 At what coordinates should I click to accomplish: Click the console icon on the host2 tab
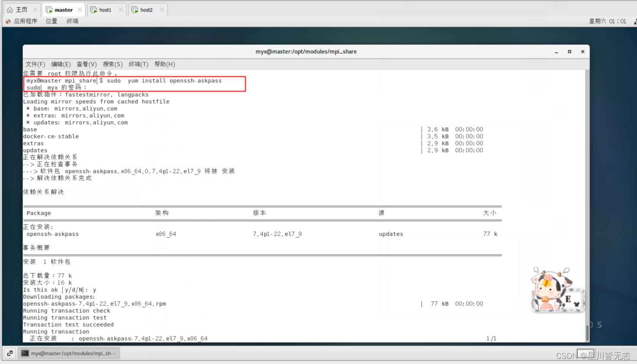coord(135,9)
